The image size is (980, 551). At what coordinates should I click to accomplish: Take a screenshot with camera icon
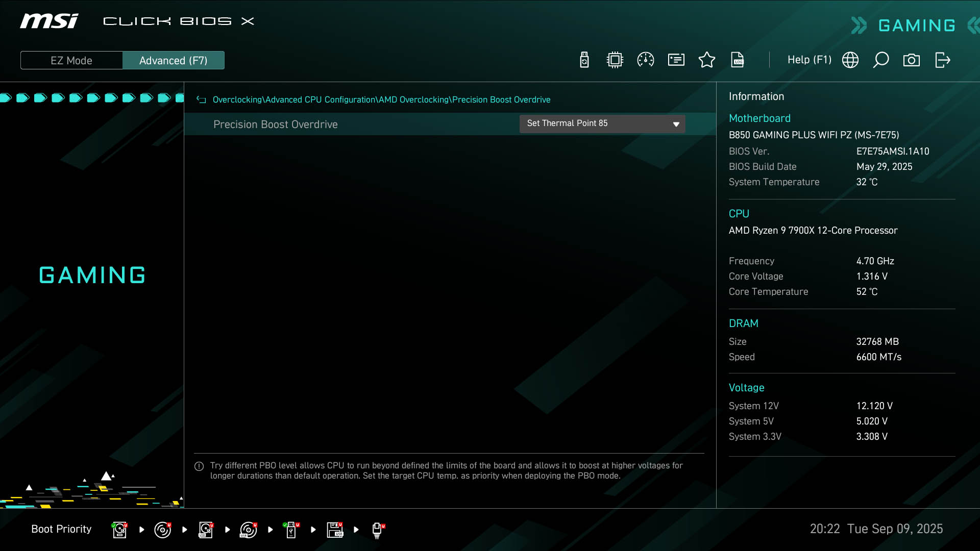point(912,60)
